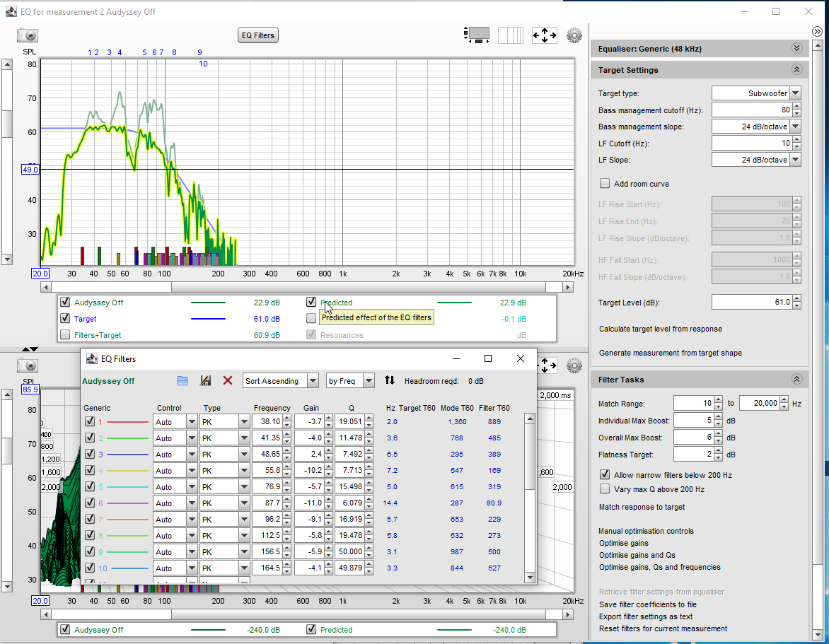The height and width of the screenshot is (644, 829).
Task: Click the REW app icon in the title bar
Action: (x=11, y=11)
